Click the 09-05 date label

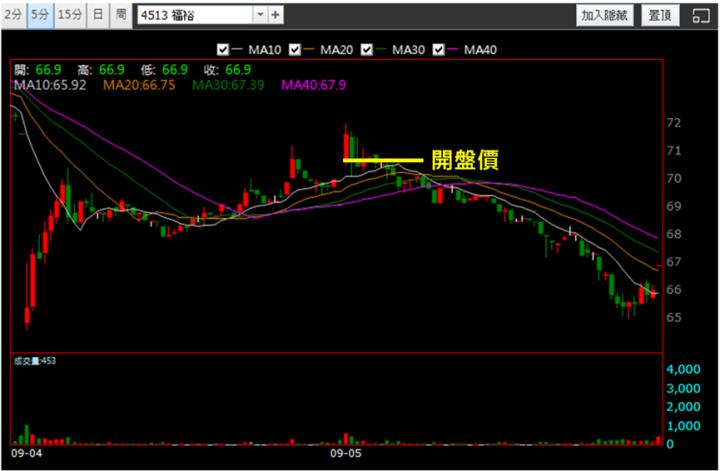tap(346, 453)
